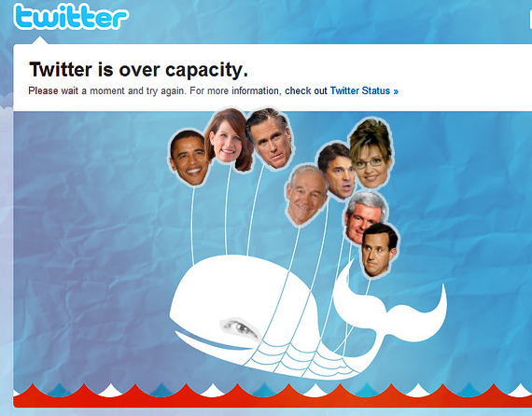Select the leftmost smiling man's face

click(189, 158)
